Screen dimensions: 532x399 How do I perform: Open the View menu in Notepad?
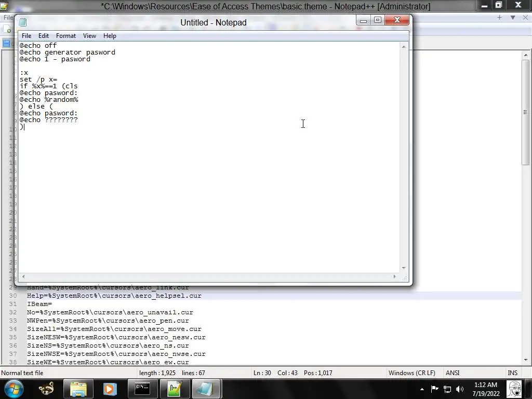pos(89,36)
